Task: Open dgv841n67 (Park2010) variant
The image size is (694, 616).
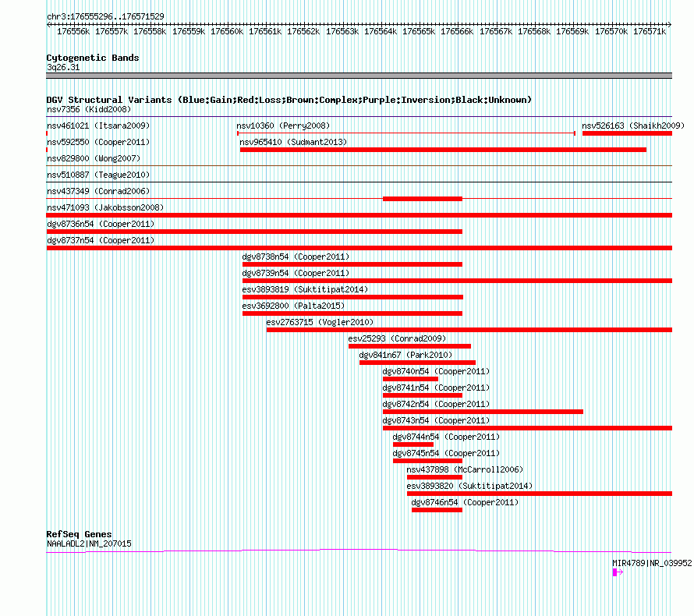Action: tap(405, 355)
